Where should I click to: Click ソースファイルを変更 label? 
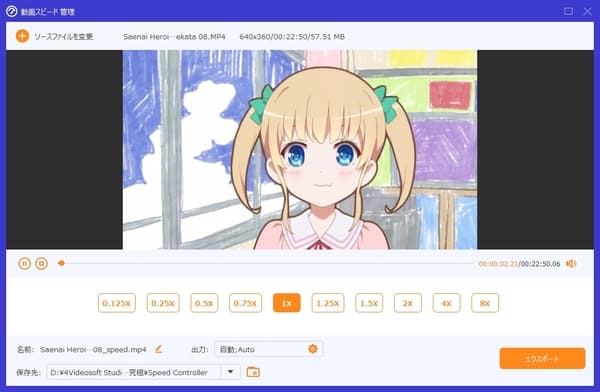point(64,37)
